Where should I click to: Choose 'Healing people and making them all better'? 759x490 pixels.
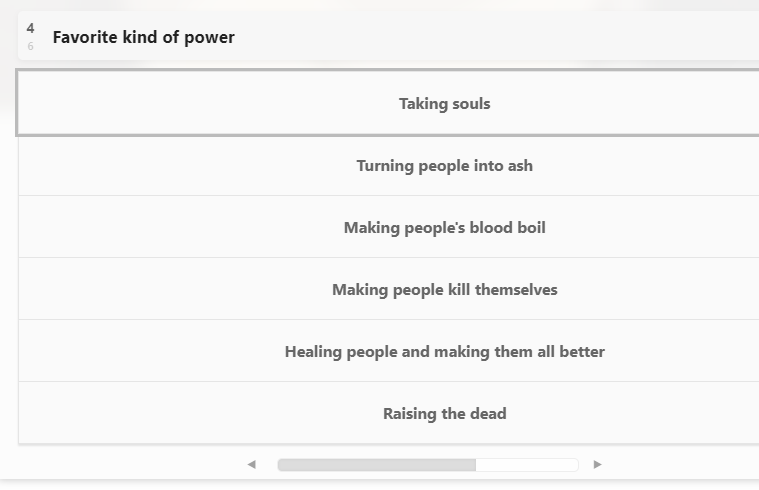click(444, 352)
